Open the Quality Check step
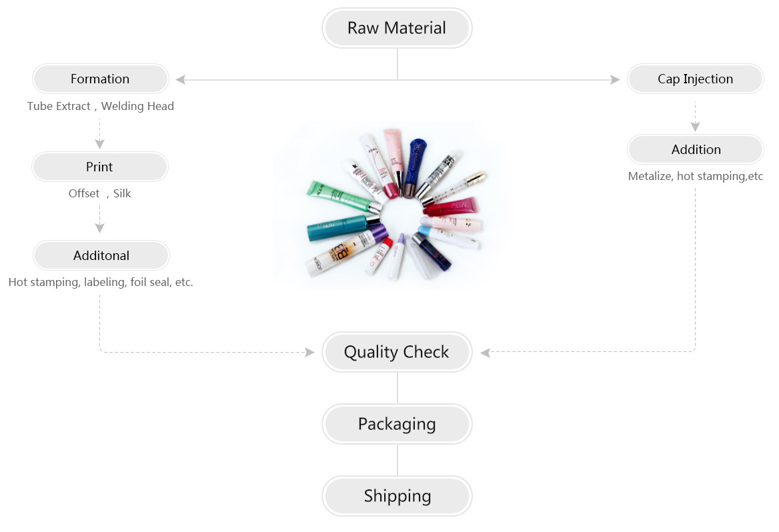This screenshot has height=532, width=779. pos(397,352)
